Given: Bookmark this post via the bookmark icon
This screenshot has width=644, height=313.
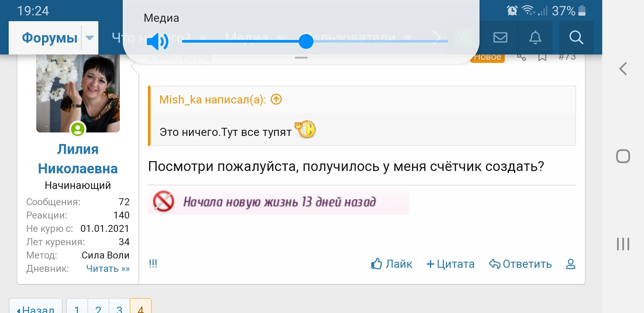Looking at the screenshot, I should point(542,57).
